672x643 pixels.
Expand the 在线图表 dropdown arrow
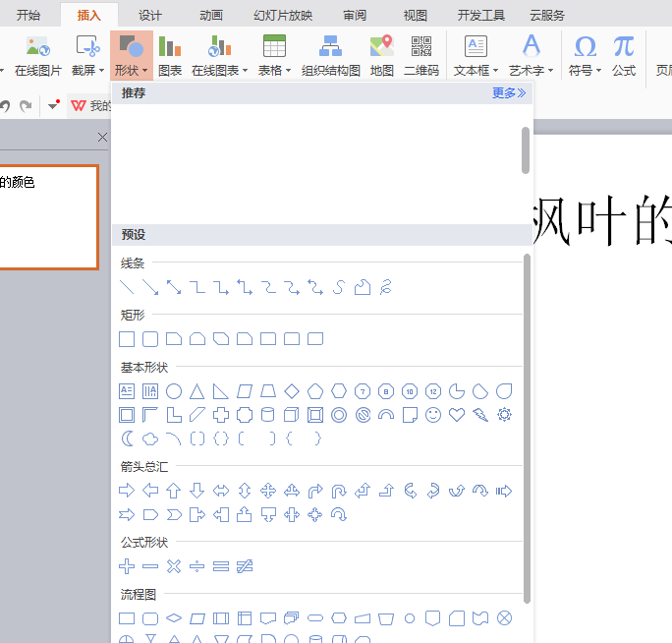[245, 71]
